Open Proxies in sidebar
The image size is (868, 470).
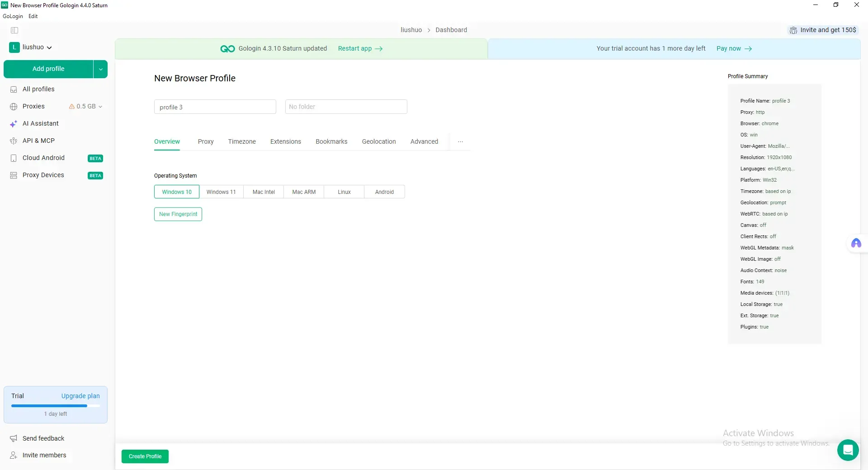click(33, 107)
